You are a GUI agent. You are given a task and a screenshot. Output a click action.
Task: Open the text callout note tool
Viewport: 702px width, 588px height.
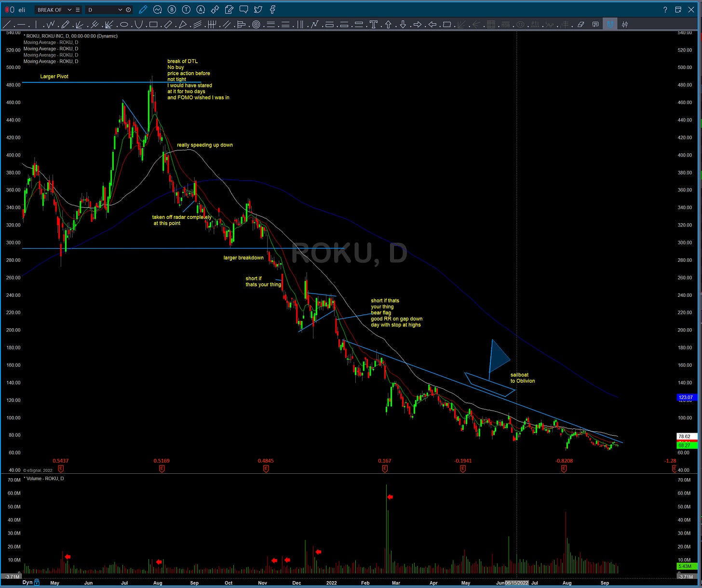point(595,24)
